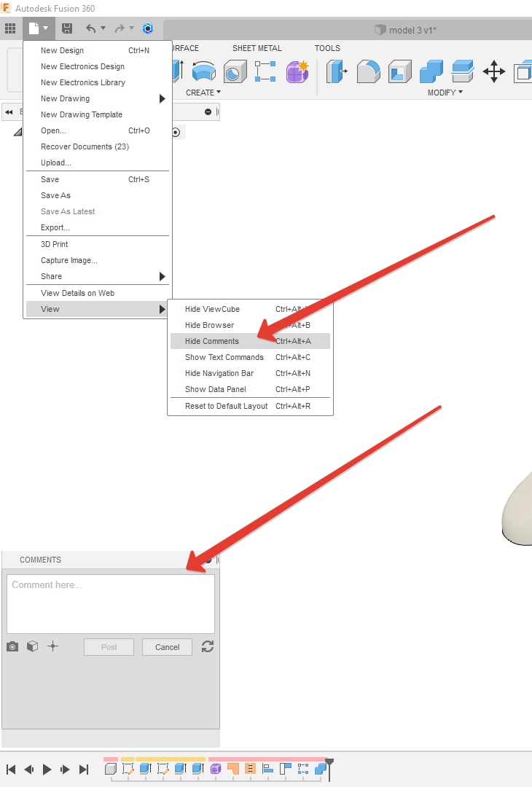This screenshot has width=532, height=787.
Task: Step back one timeline feature
Action: click(29, 770)
